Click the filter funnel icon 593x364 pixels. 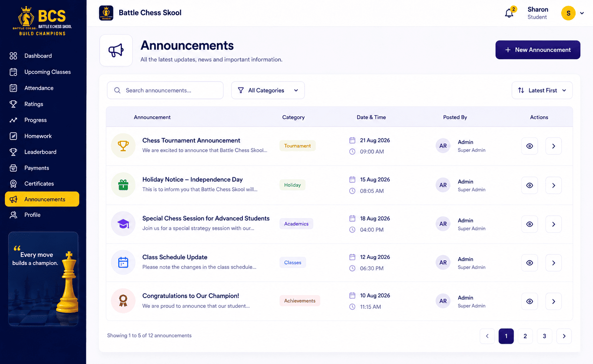[x=241, y=90]
